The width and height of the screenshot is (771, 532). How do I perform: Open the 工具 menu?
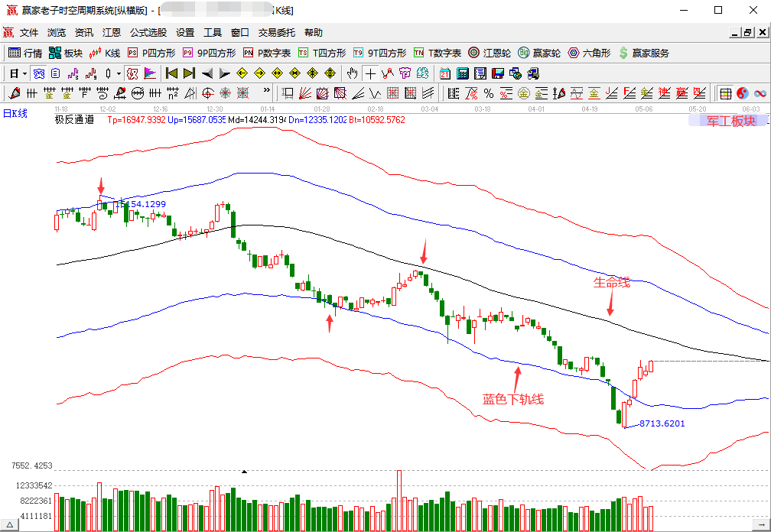click(213, 32)
